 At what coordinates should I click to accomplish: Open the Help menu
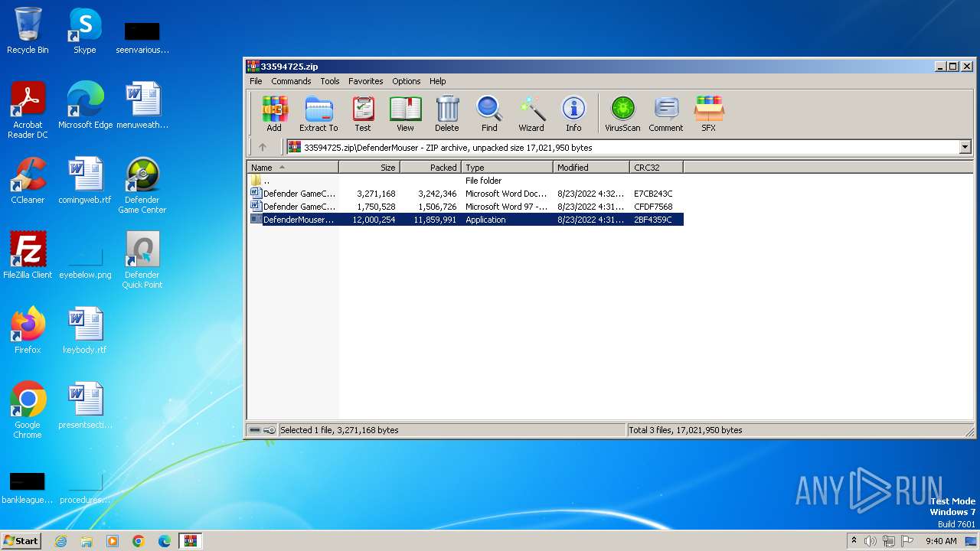[x=437, y=81]
